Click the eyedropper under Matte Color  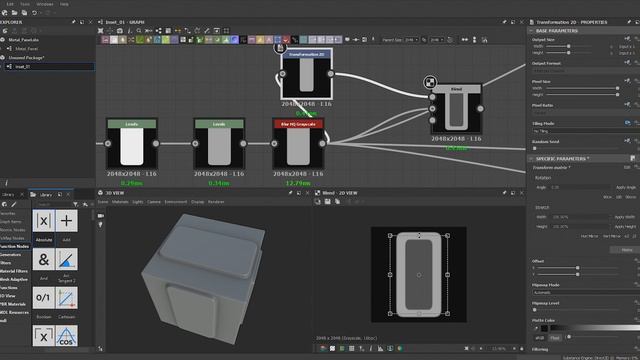(x=536, y=328)
